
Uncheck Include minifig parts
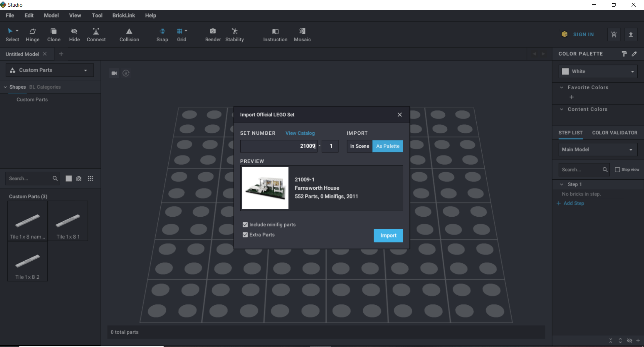point(245,225)
